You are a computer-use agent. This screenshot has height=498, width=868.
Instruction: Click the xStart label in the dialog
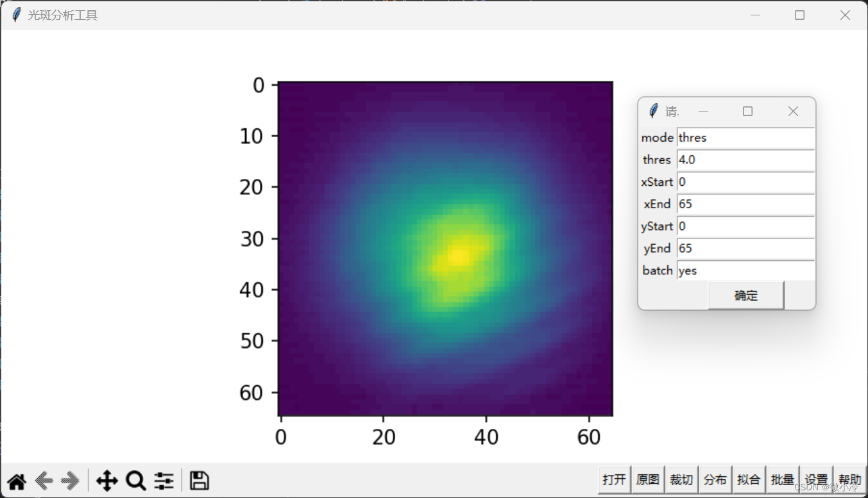coord(658,182)
